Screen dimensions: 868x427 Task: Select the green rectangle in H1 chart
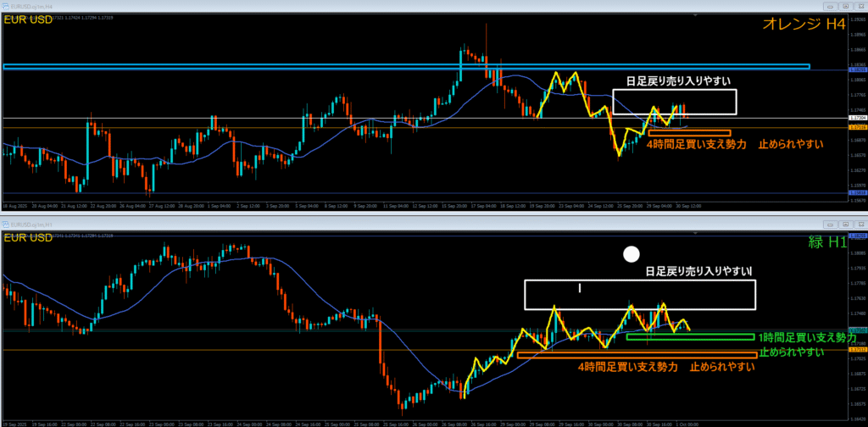tap(690, 336)
